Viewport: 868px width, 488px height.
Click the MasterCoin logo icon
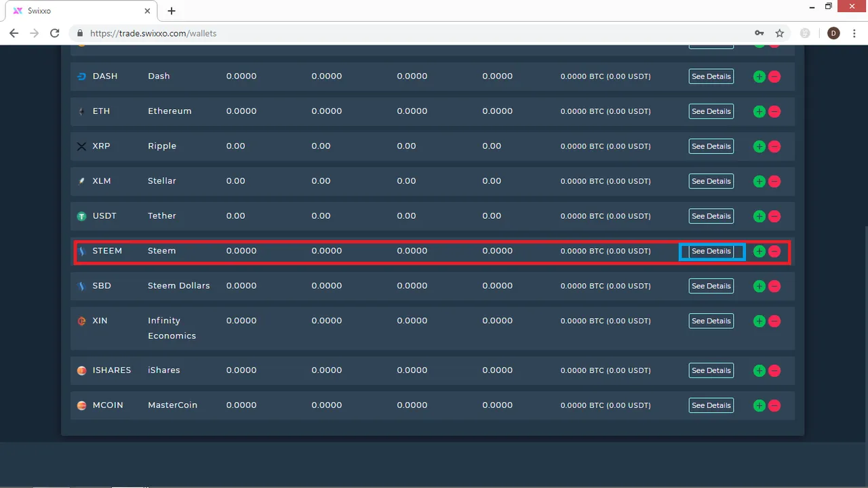click(81, 405)
